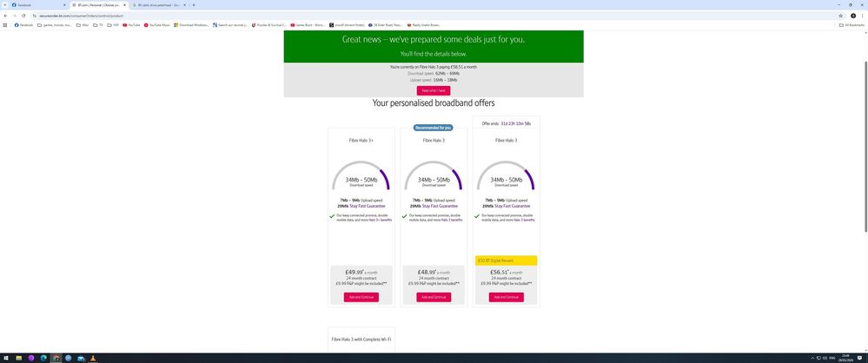Close the Google search tab
868x363 pixels.
(x=185, y=5)
